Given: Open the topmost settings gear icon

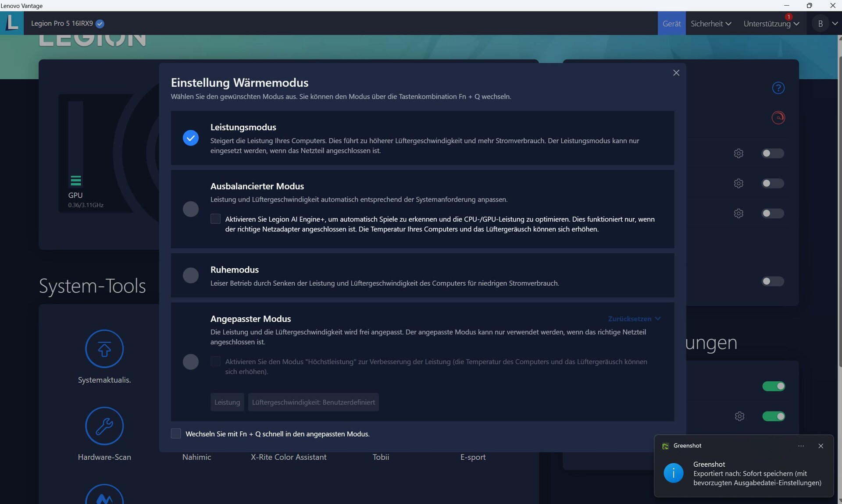Looking at the screenshot, I should click(739, 153).
